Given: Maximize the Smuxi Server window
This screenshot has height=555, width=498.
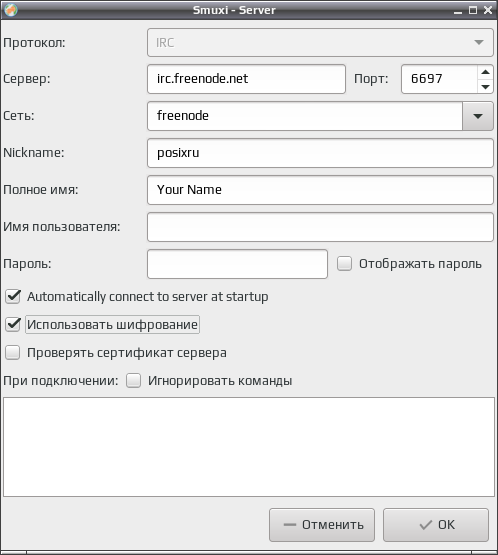Looking at the screenshot, I should click(x=473, y=10).
